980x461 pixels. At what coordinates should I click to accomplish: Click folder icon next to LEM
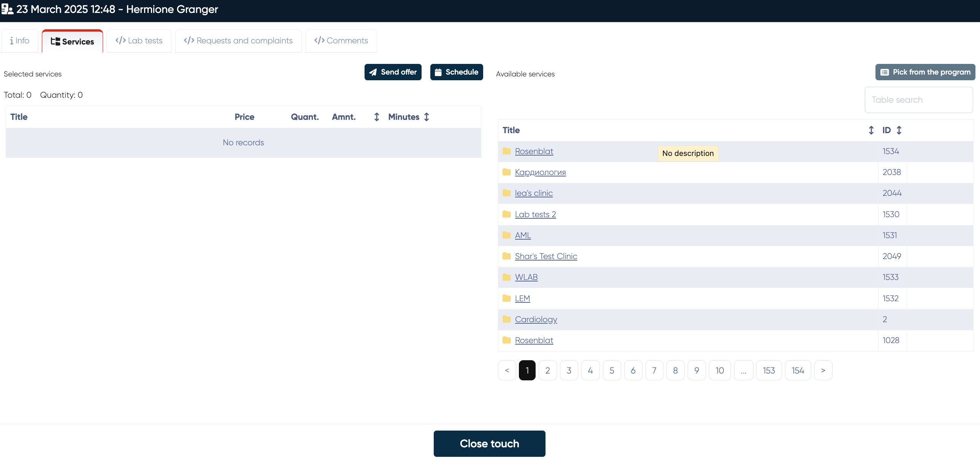coord(506,298)
